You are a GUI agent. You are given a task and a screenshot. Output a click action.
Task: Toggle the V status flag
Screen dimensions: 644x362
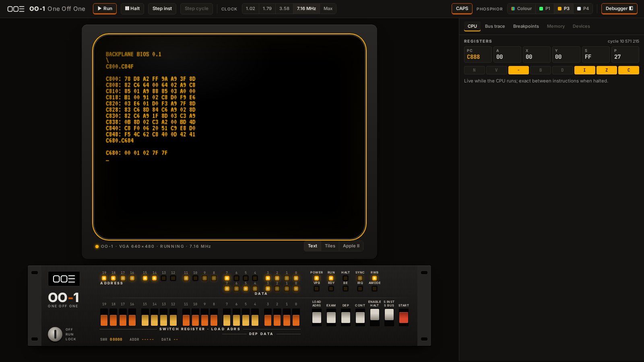(496, 70)
